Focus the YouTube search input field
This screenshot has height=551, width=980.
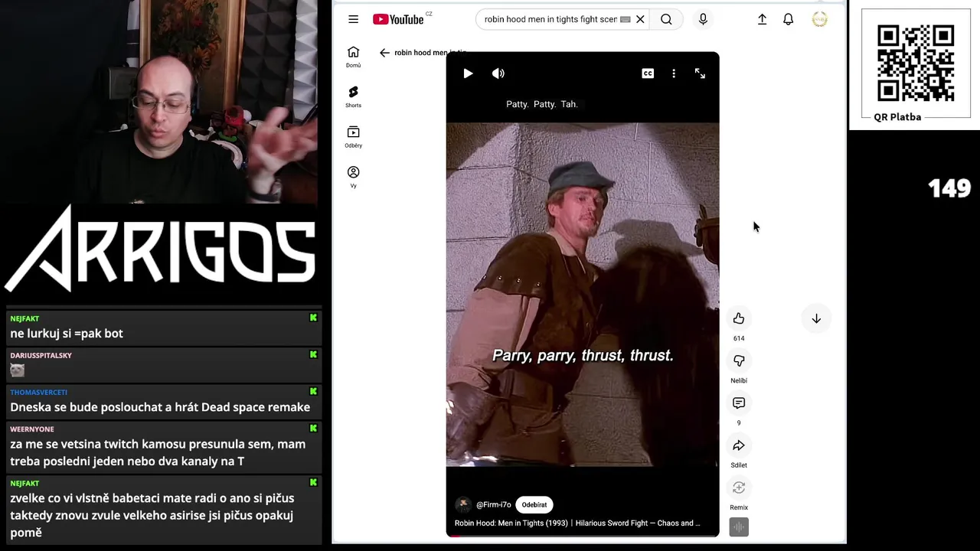pos(550,19)
